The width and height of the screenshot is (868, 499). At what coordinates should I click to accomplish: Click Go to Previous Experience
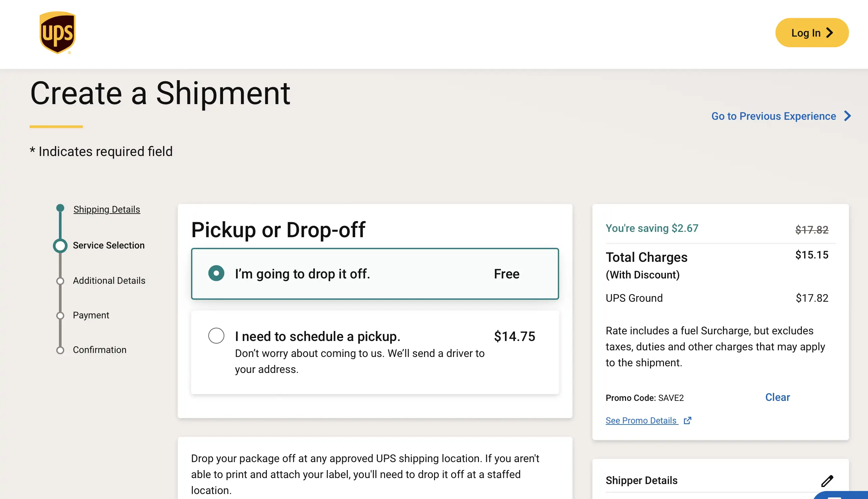click(773, 116)
